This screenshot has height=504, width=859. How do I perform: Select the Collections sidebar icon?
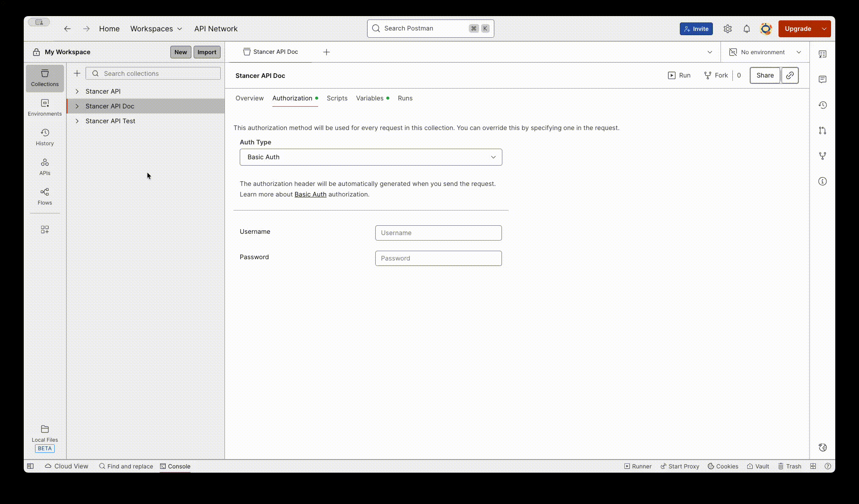point(44,78)
